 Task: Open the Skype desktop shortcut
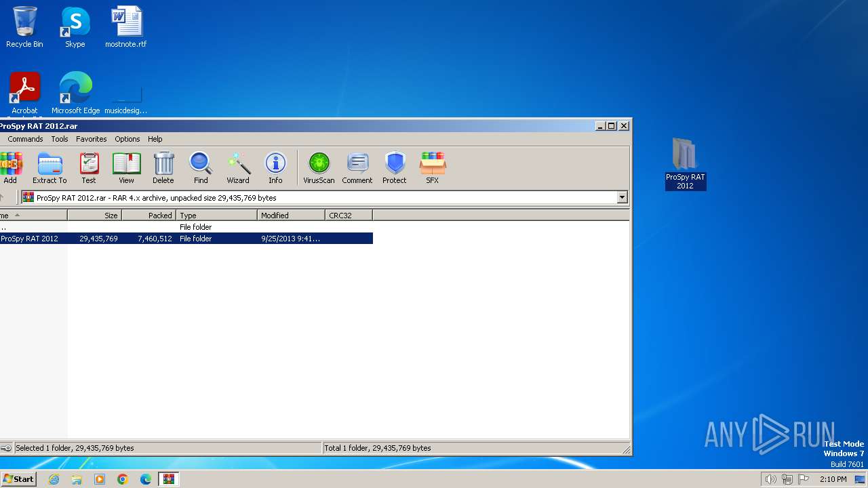[75, 27]
